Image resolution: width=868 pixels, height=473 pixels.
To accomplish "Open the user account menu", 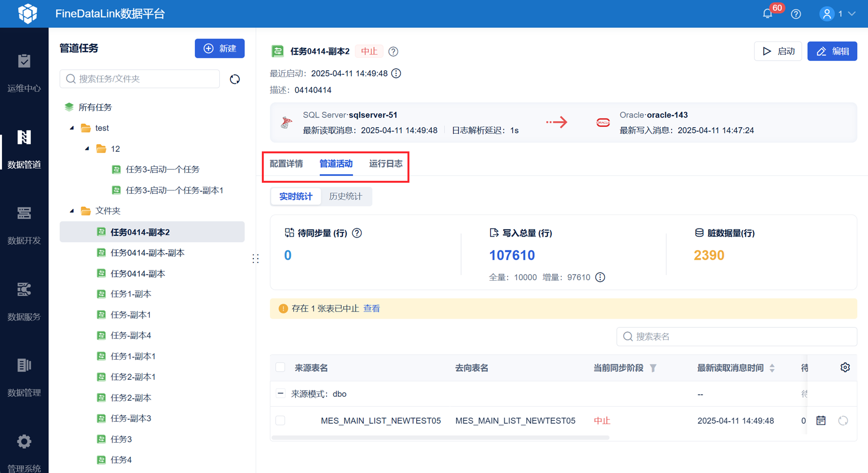I will 838,14.
